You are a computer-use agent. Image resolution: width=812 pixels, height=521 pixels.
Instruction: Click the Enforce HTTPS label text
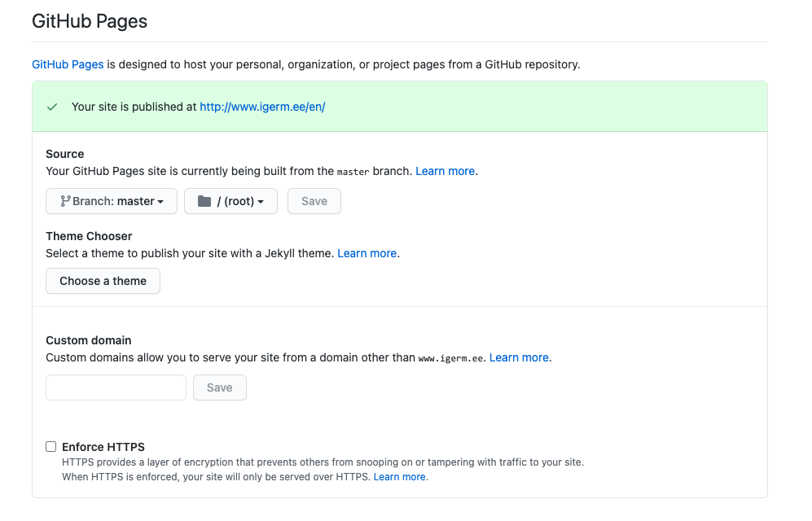103,446
